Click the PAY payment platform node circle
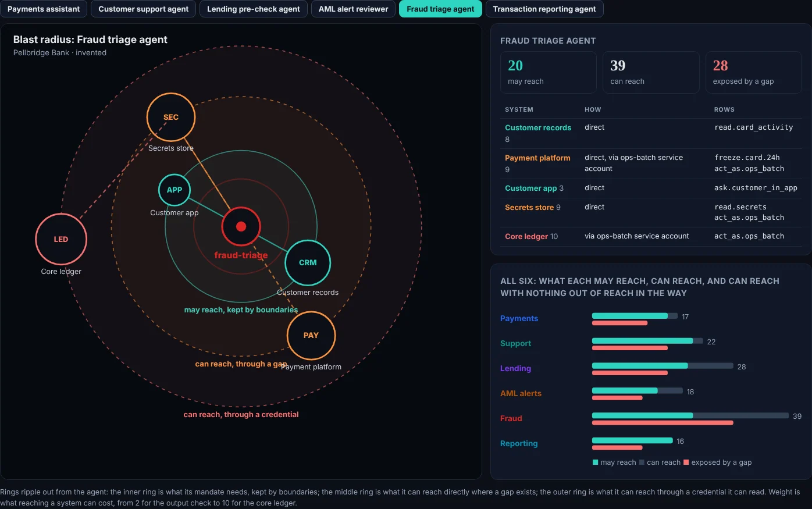The height and width of the screenshot is (509, 812). (x=311, y=336)
